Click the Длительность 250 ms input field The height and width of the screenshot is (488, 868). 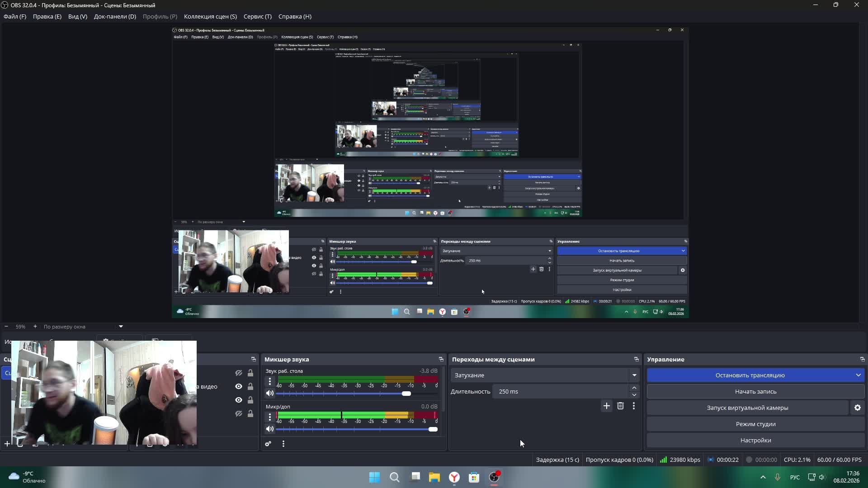point(561,391)
